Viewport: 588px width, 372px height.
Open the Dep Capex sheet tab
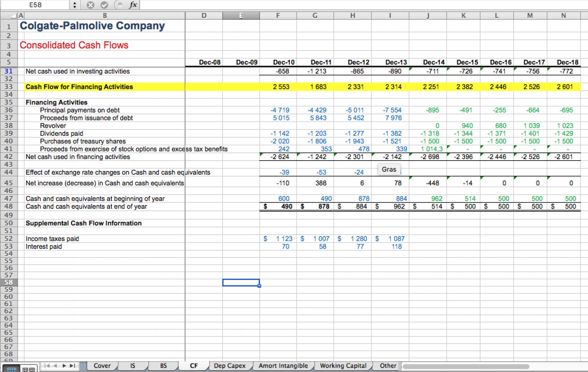point(230,366)
